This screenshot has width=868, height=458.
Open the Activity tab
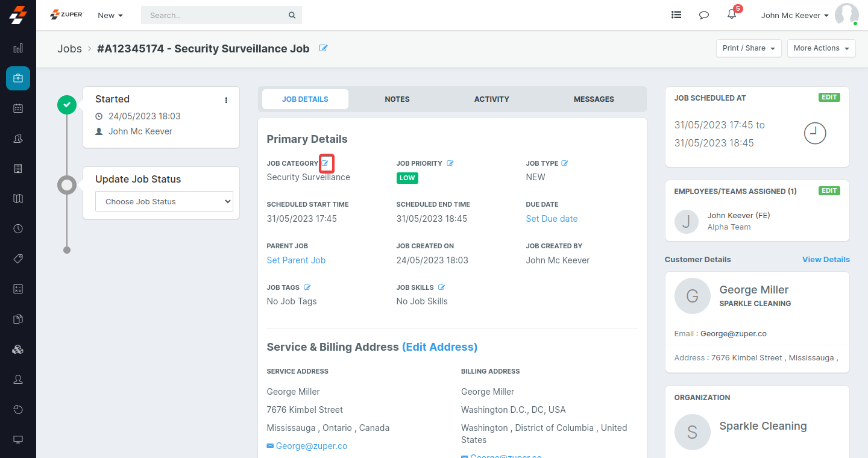pyautogui.click(x=491, y=99)
